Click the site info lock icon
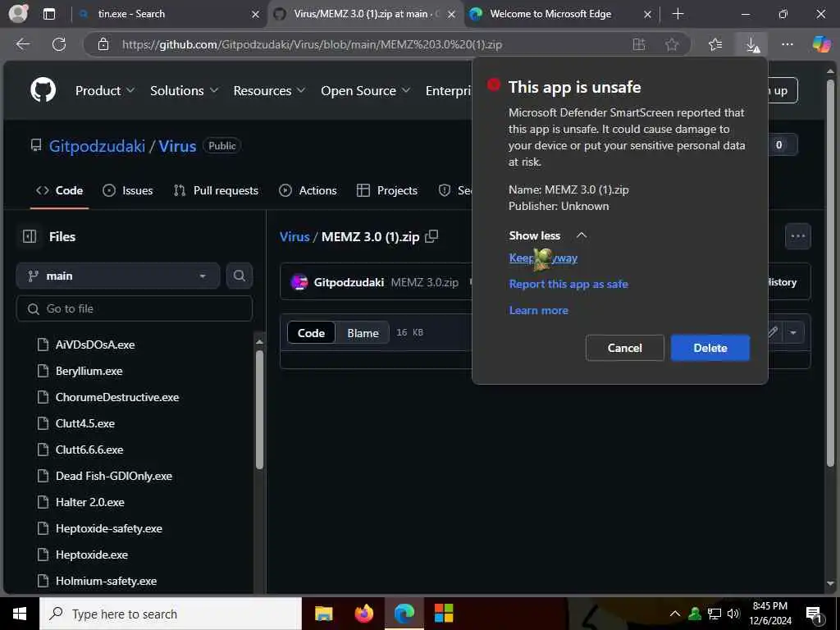Image resolution: width=840 pixels, height=630 pixels. coord(103,44)
